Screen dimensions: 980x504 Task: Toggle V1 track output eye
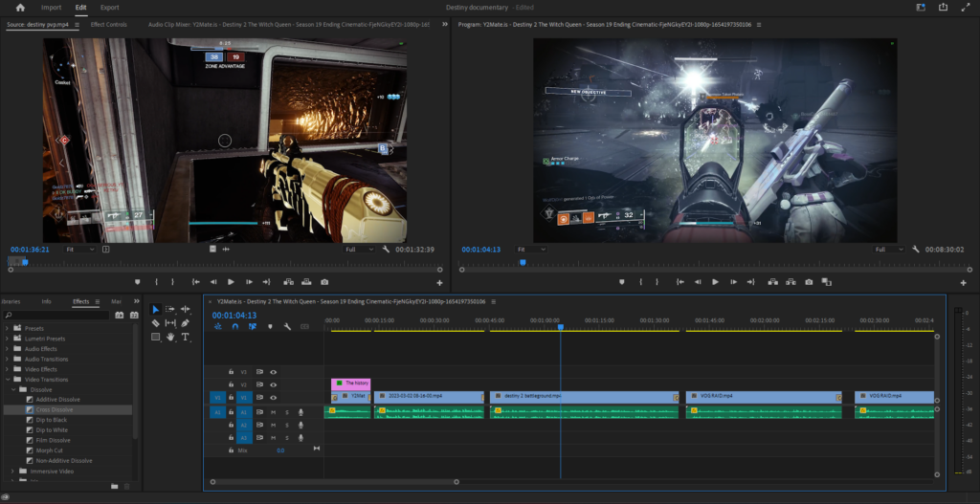[x=273, y=397]
